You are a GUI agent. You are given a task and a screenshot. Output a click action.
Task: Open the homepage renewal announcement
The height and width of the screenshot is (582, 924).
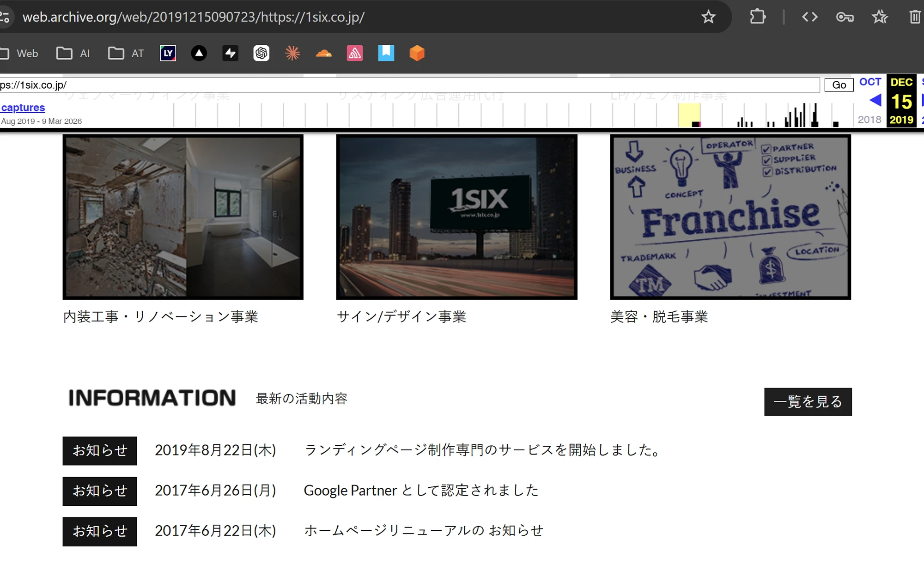point(424,531)
